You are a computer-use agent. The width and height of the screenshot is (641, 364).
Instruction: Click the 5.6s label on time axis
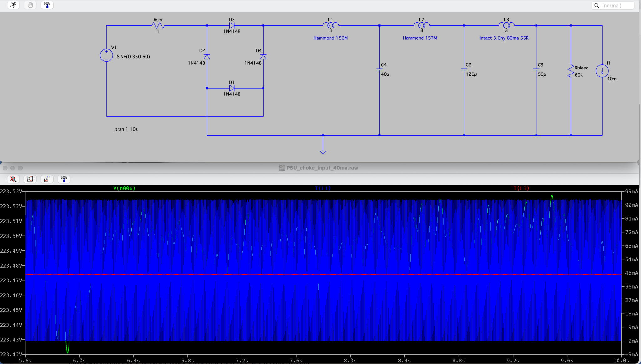(25, 361)
